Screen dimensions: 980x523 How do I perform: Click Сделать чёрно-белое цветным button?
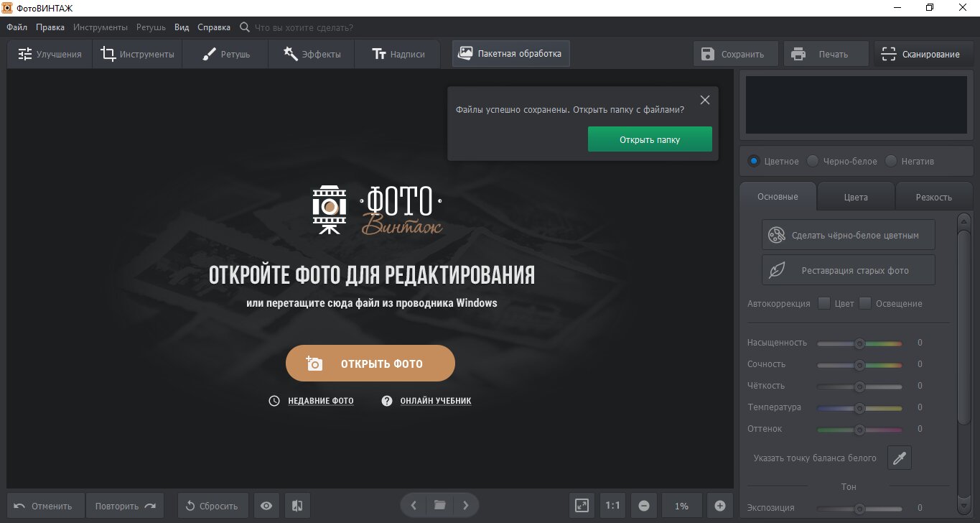[849, 235]
